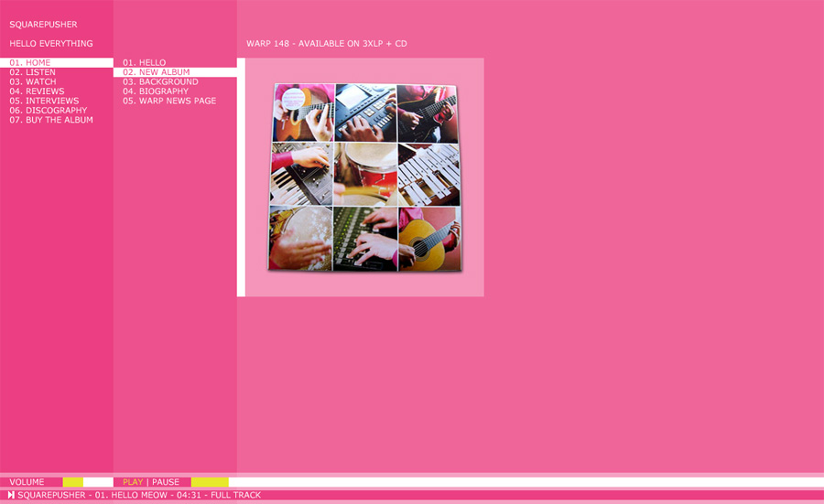This screenshot has width=824, height=504.
Task: Click 07. BUY THE ALBUM link
Action: pos(51,120)
